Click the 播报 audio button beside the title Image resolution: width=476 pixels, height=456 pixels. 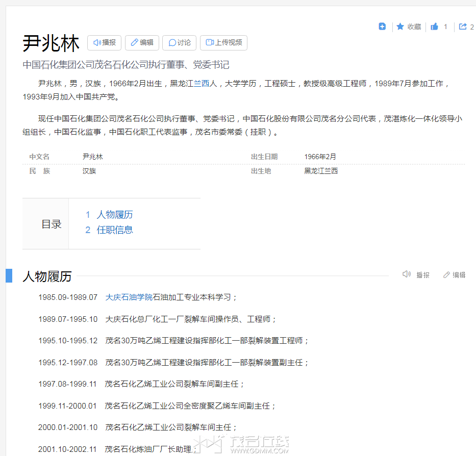click(x=104, y=42)
